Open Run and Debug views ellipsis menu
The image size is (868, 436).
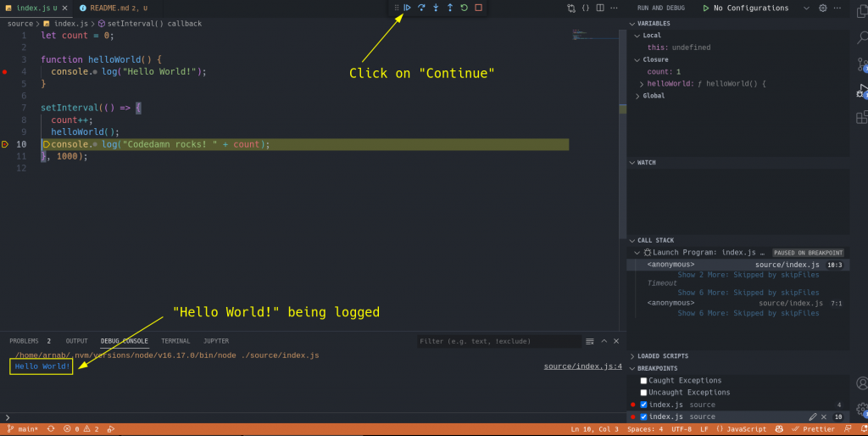(837, 8)
